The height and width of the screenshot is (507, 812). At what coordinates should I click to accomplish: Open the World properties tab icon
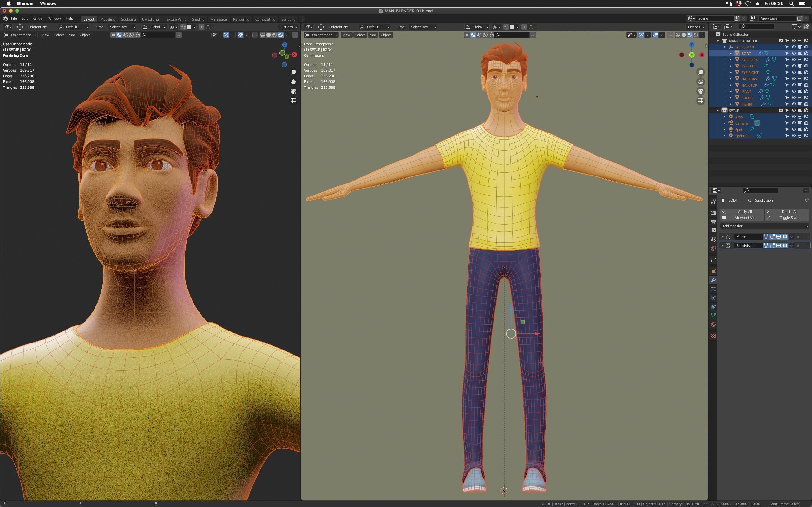713,248
